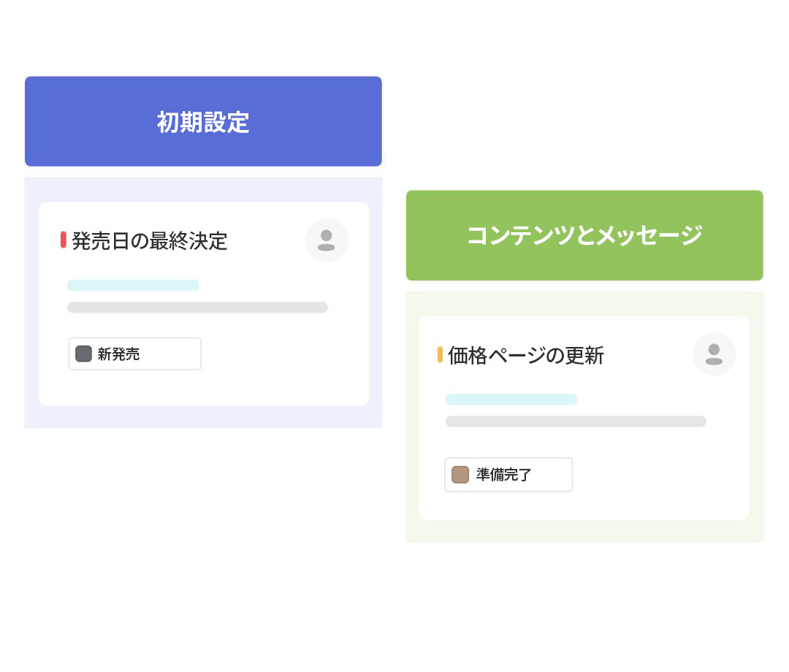Select the gray color swatch in 新発売 tag
This screenshot has width=789, height=672.
[x=84, y=354]
